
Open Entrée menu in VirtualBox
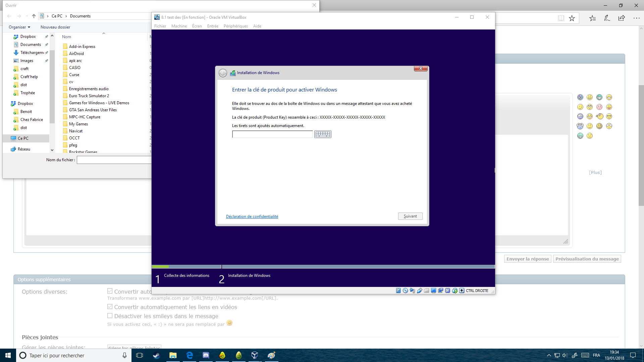[213, 26]
